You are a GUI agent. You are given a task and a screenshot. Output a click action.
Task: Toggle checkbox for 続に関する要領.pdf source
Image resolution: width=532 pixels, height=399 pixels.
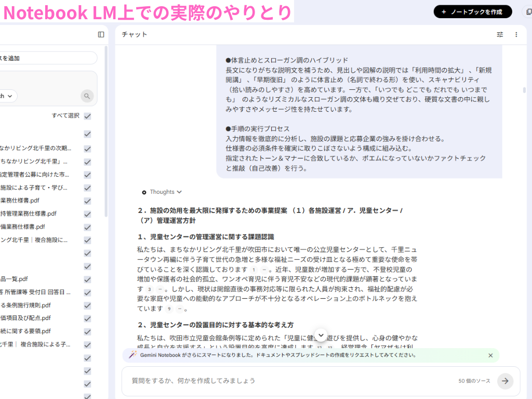pyautogui.click(x=87, y=331)
